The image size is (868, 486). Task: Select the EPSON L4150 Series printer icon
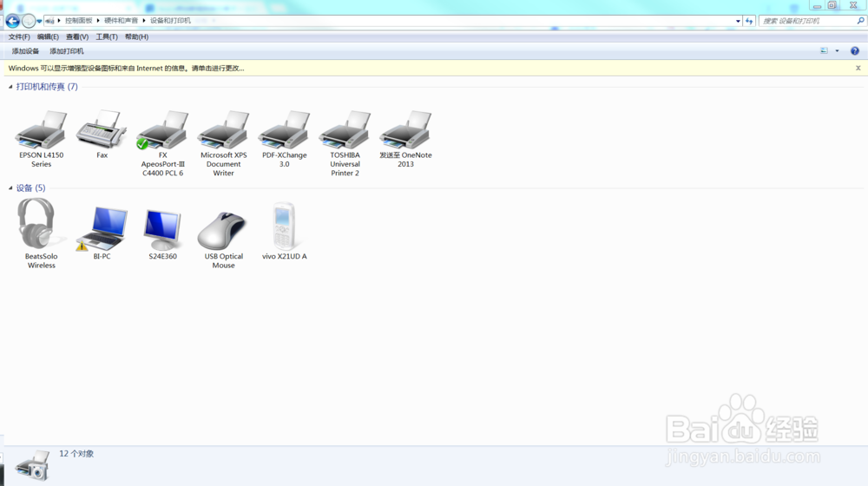pyautogui.click(x=41, y=130)
